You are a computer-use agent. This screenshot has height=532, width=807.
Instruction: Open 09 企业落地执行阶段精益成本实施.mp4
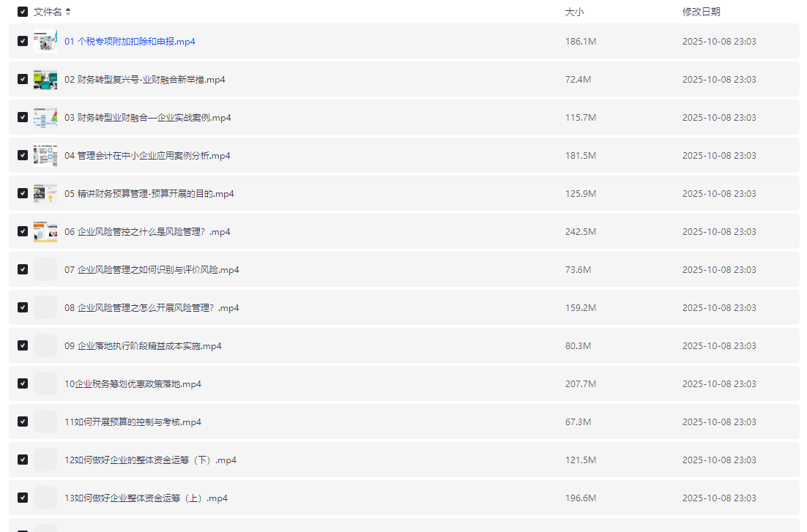[143, 346]
